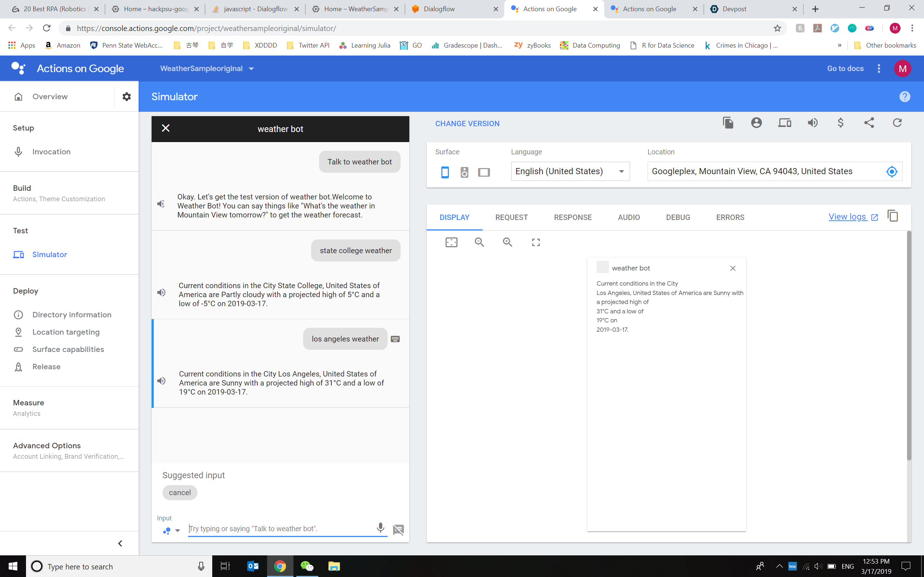924x577 pixels.
Task: Click the zoom out magnifier in display panel
Action: [479, 242]
